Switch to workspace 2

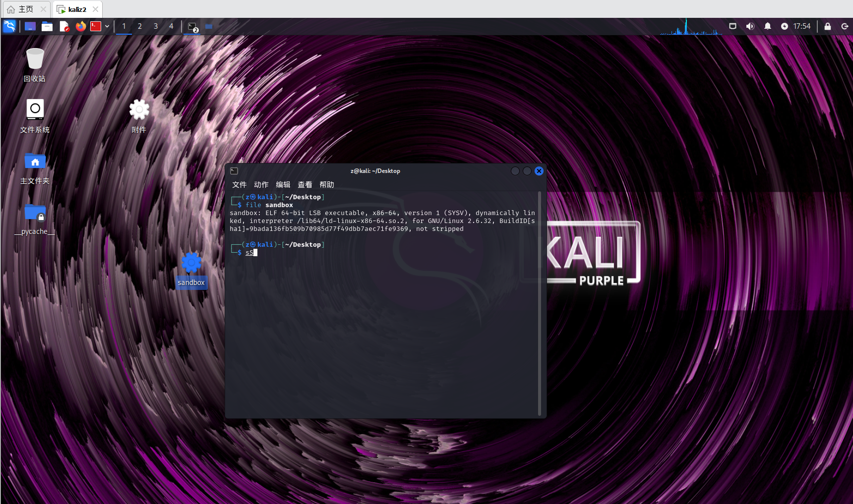140,26
